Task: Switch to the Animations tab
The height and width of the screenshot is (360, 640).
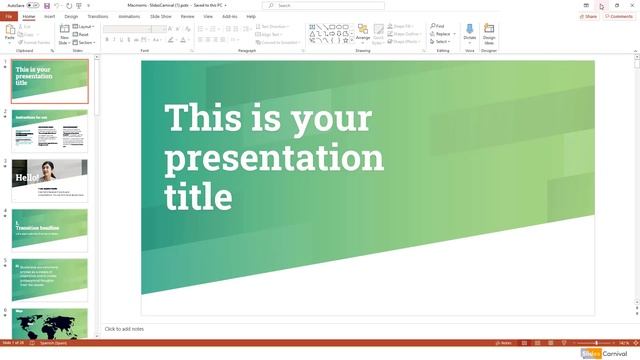Action: 129,16
